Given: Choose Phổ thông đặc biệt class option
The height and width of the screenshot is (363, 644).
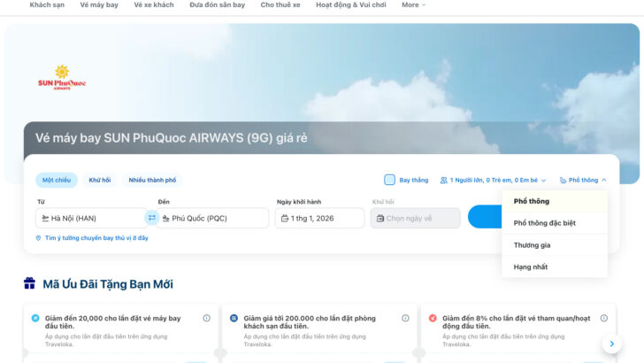Looking at the screenshot, I should tap(555, 223).
